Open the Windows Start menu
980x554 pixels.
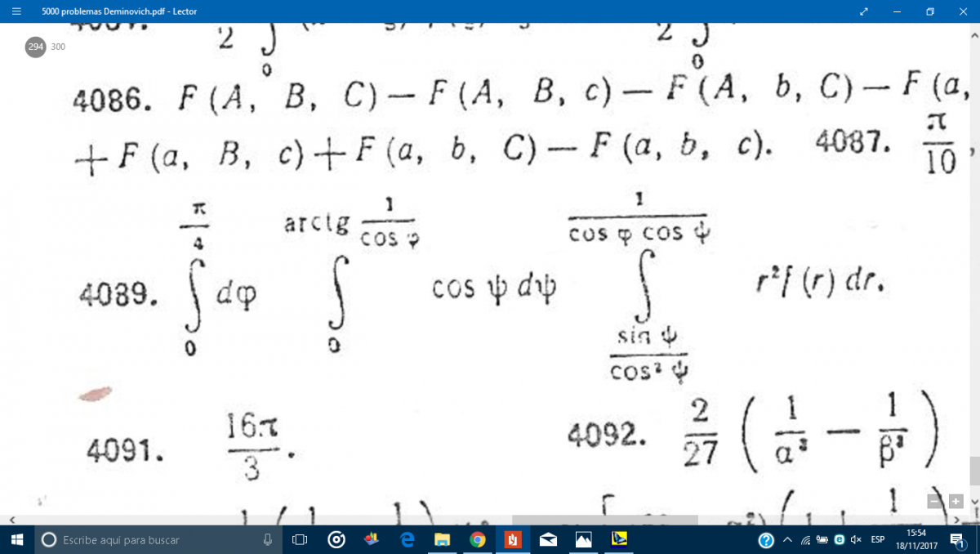16,539
